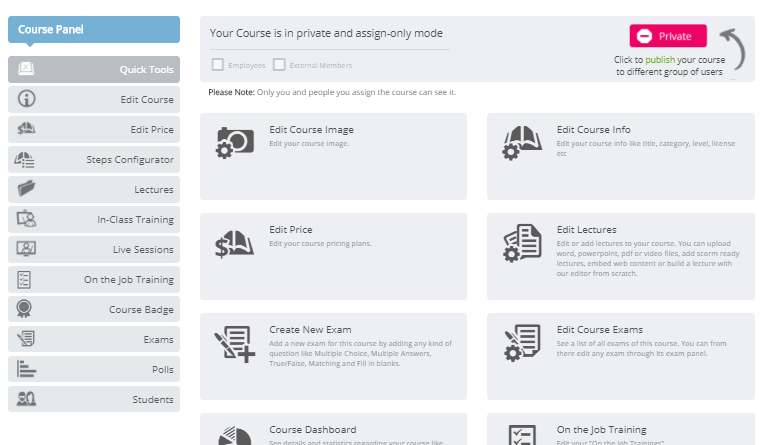Click the green publish link text
The height and width of the screenshot is (445, 761).
click(660, 60)
